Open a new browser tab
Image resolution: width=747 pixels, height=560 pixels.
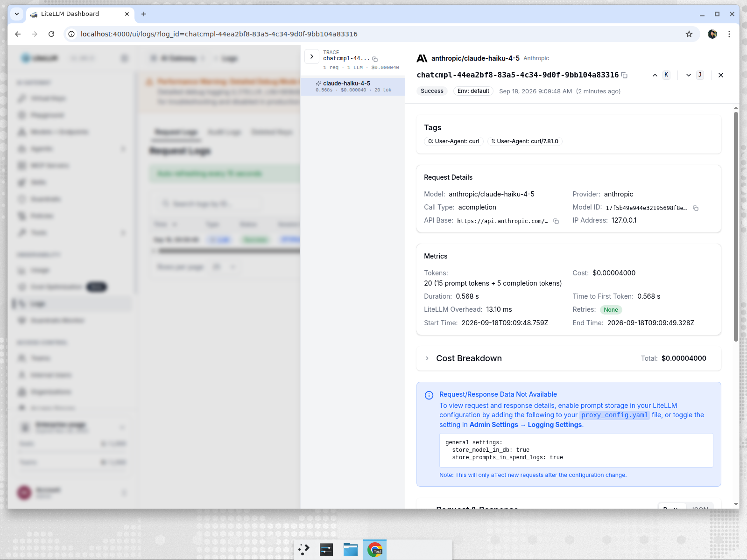click(144, 14)
